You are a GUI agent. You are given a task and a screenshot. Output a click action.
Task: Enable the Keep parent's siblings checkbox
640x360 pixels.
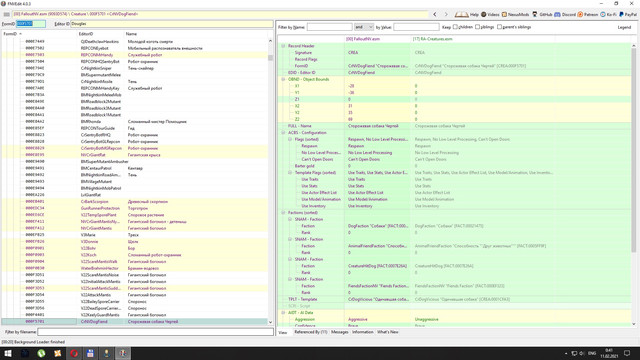[500, 27]
